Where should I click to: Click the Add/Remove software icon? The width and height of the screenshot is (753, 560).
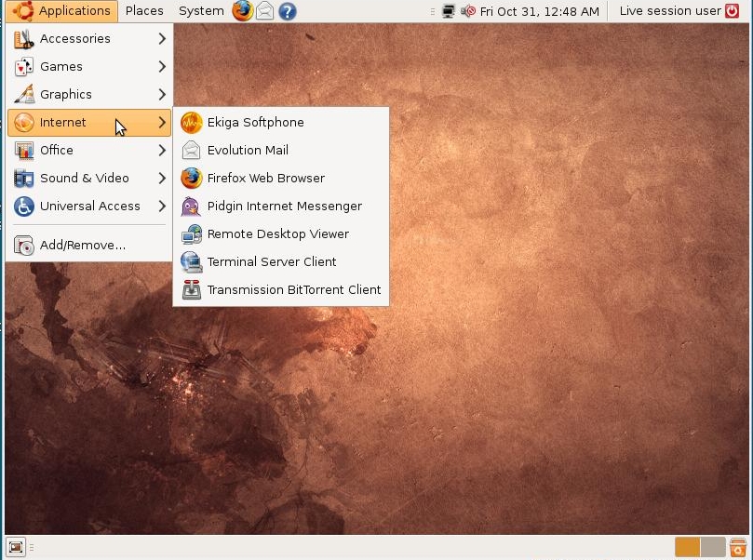pos(23,246)
